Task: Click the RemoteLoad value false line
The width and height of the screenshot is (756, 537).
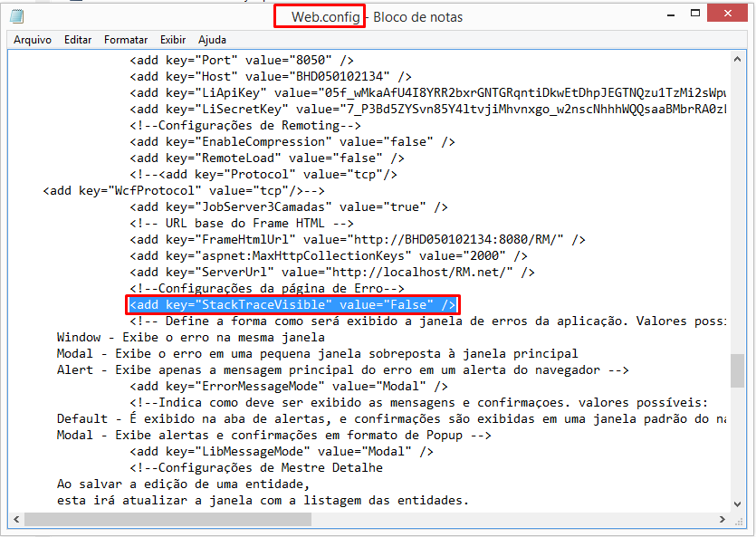Action: [267, 158]
